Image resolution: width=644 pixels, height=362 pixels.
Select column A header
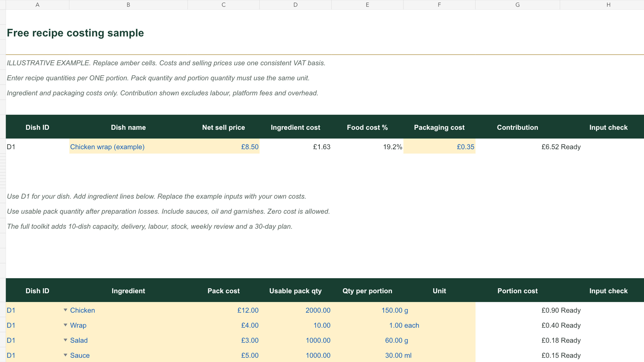point(37,5)
